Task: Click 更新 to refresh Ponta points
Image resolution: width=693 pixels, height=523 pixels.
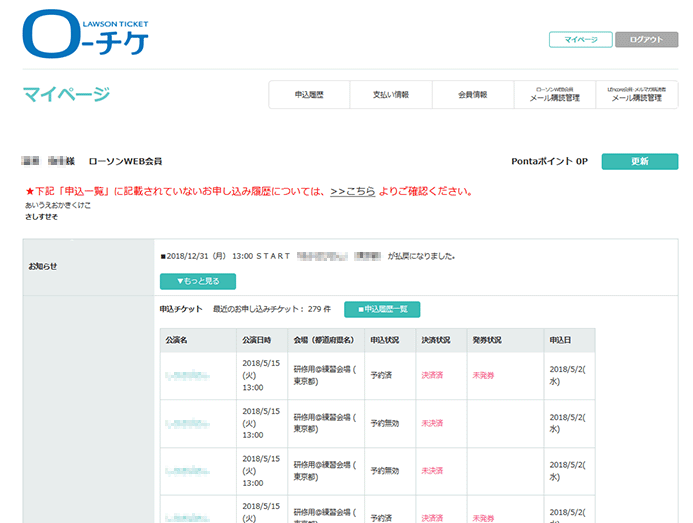Action: [639, 161]
